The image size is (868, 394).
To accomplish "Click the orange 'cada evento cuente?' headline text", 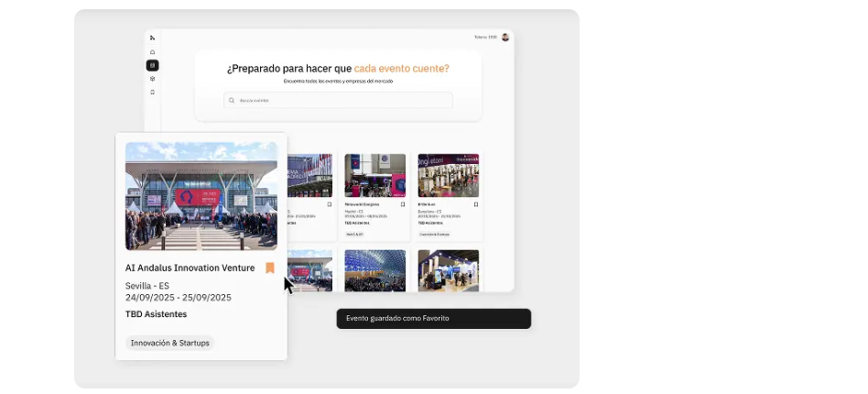I will tap(402, 69).
